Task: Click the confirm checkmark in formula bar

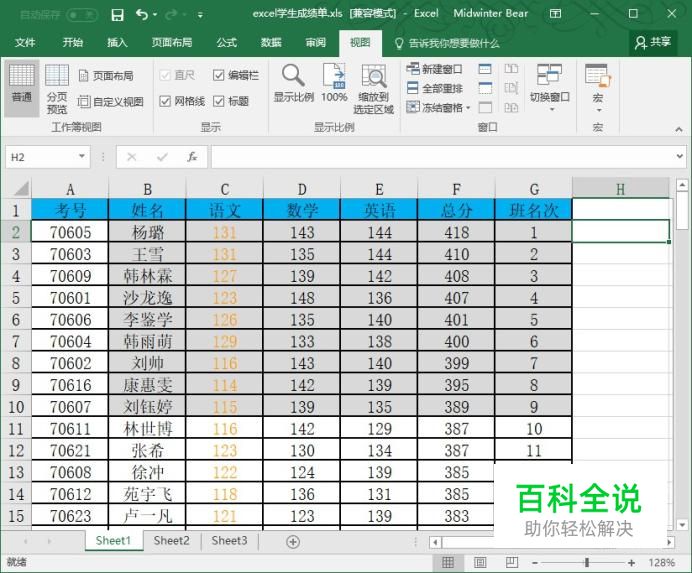Action: tap(162, 157)
